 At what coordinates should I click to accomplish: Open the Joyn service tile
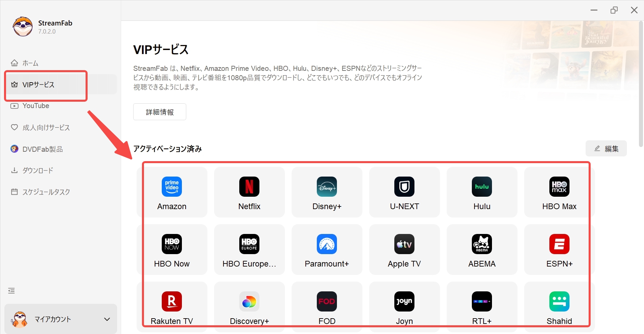point(404,307)
